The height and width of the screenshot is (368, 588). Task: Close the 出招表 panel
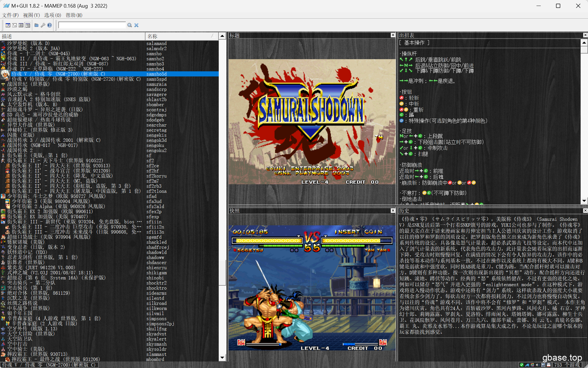click(x=585, y=35)
